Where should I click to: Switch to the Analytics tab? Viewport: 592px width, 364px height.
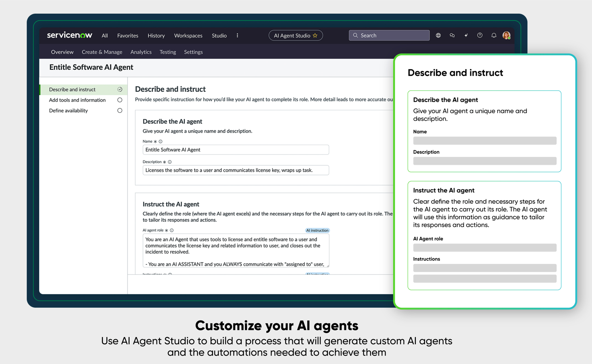click(x=141, y=52)
